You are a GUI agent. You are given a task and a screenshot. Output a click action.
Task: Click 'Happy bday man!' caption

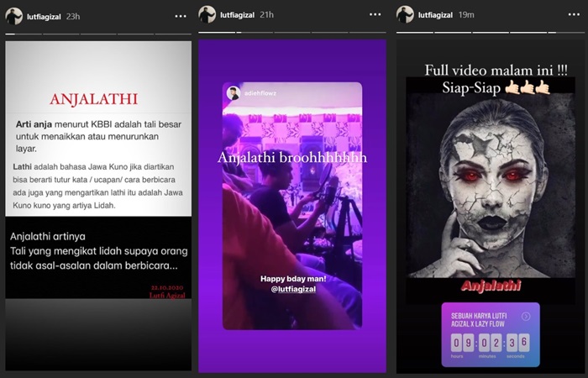pos(293,279)
